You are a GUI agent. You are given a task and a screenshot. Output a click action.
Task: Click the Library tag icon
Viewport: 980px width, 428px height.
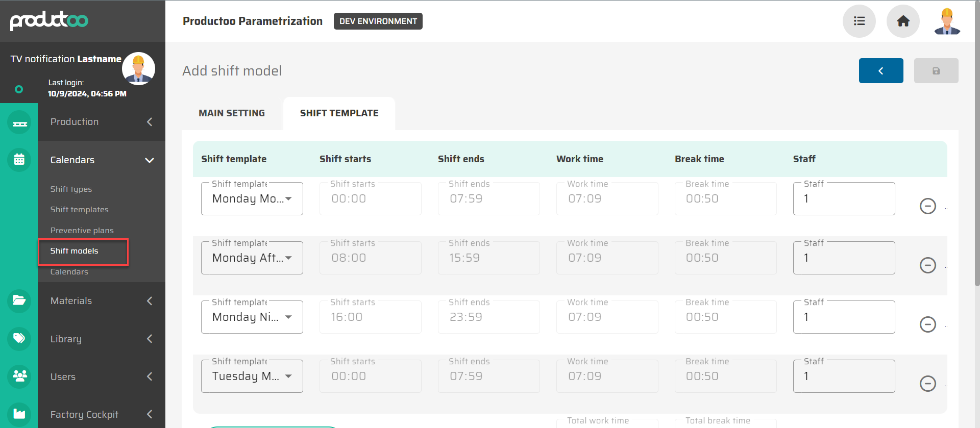coord(19,338)
